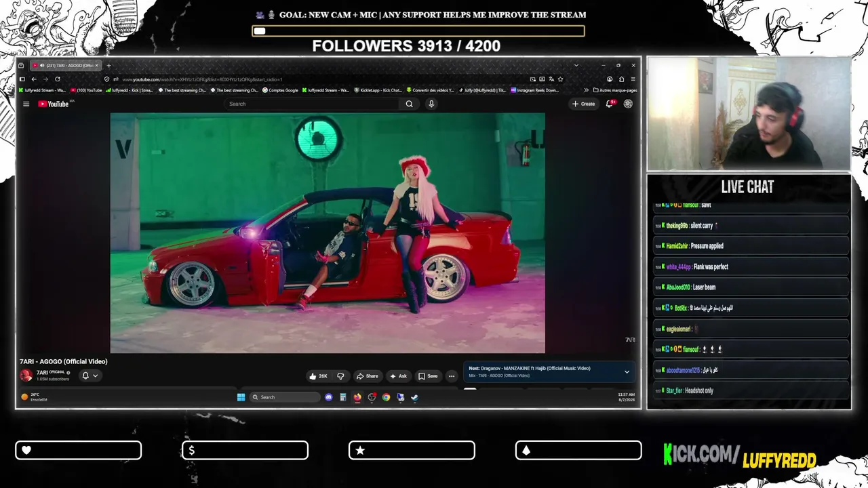Go back with the browser back arrow
868x488 pixels.
point(33,79)
